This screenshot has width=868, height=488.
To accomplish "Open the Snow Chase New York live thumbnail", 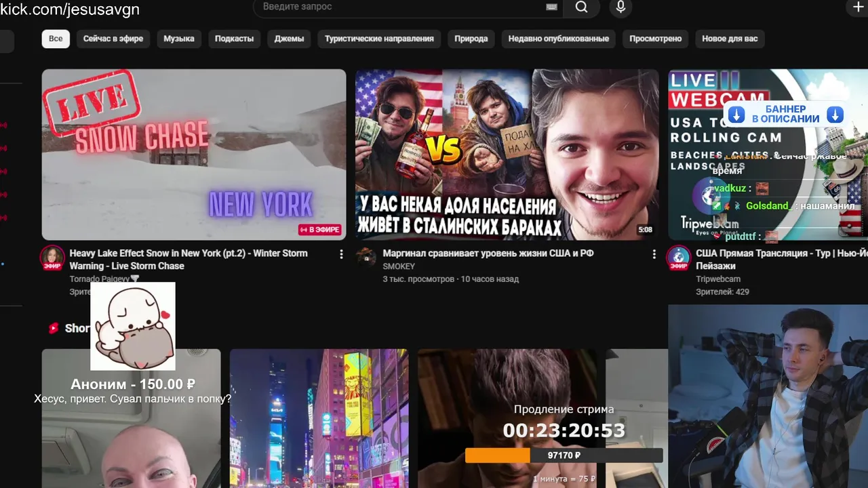I will (x=194, y=155).
